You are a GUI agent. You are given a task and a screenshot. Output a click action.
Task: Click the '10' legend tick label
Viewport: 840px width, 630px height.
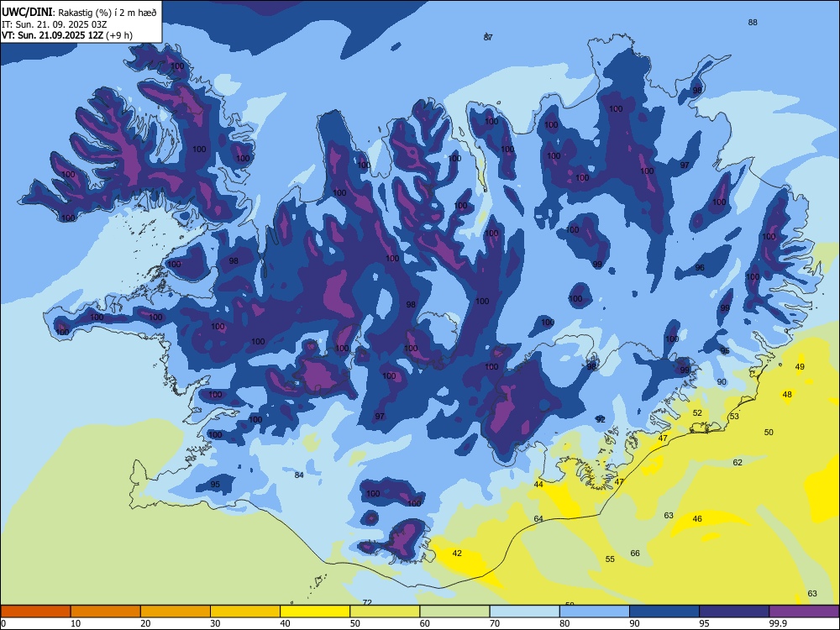76,623
